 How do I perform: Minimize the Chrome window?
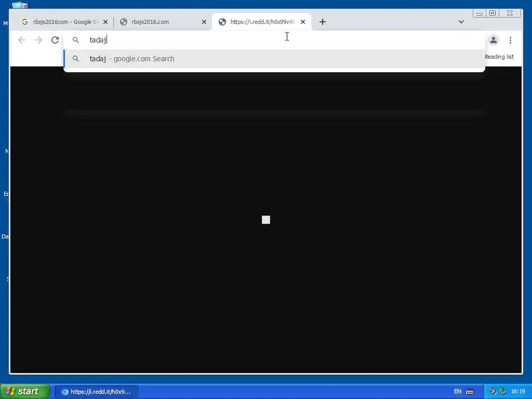[x=480, y=13]
